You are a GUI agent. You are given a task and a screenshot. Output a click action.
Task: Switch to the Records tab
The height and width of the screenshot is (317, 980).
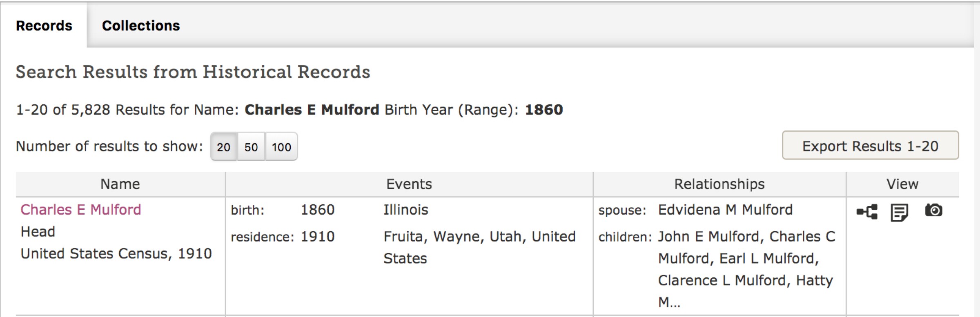[x=43, y=26]
